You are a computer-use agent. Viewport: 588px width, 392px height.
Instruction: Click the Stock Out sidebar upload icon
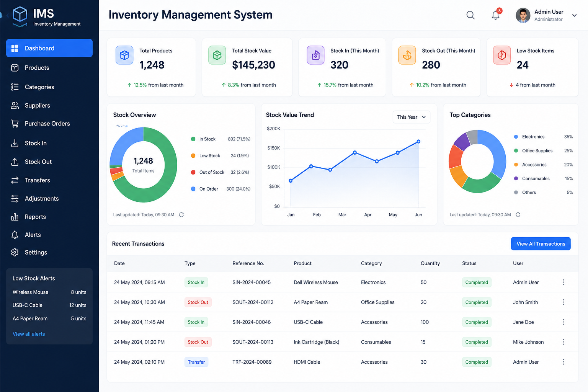pyautogui.click(x=15, y=162)
